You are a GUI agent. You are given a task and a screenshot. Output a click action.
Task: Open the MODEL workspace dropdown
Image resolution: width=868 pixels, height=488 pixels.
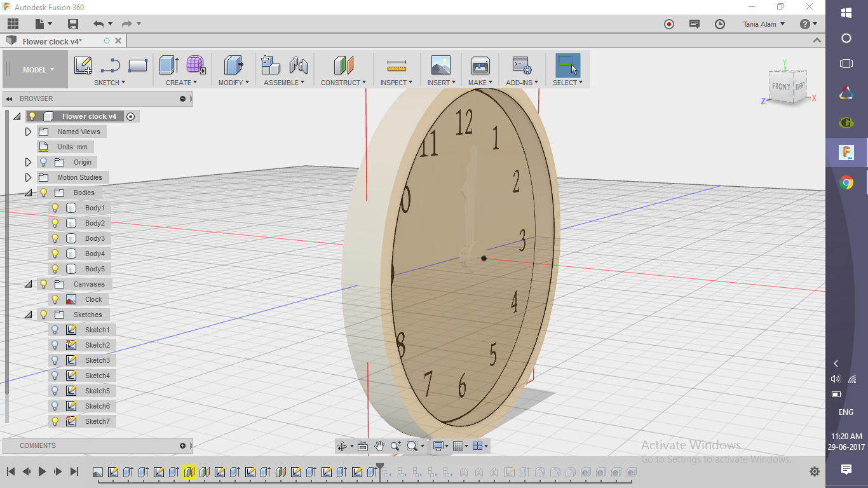pos(38,70)
